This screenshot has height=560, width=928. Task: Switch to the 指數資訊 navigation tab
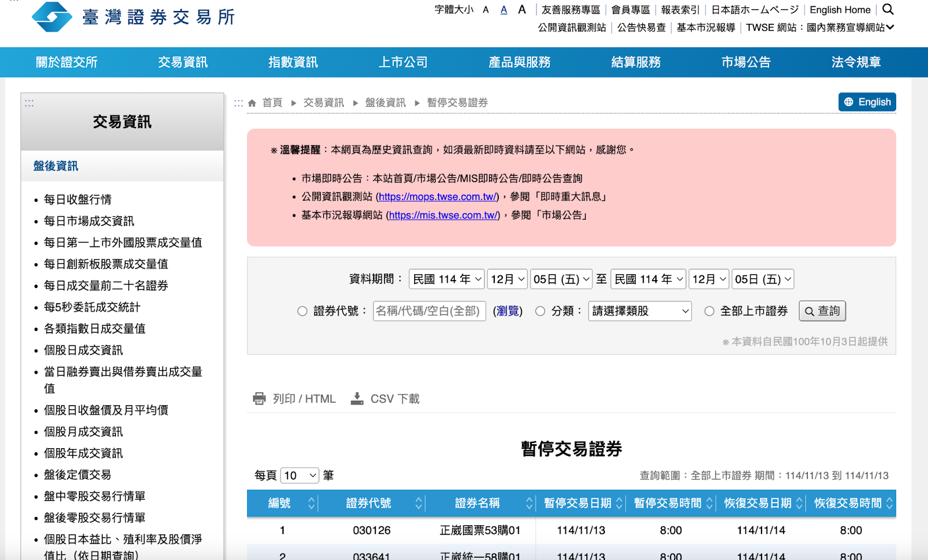click(292, 62)
